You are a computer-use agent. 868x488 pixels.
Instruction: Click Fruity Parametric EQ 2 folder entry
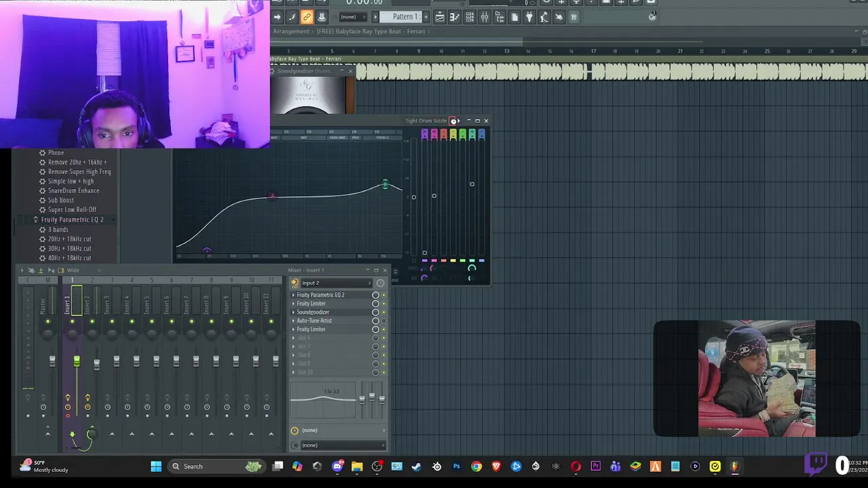[72, 220]
